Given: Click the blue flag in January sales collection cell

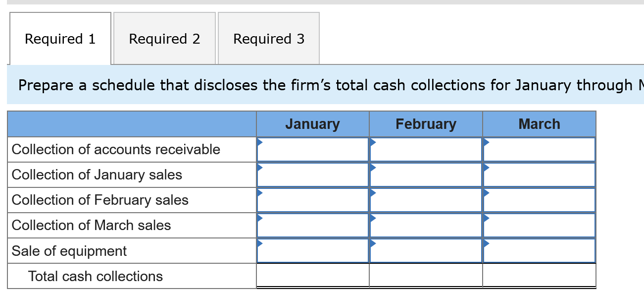Looking at the screenshot, I should tap(259, 168).
